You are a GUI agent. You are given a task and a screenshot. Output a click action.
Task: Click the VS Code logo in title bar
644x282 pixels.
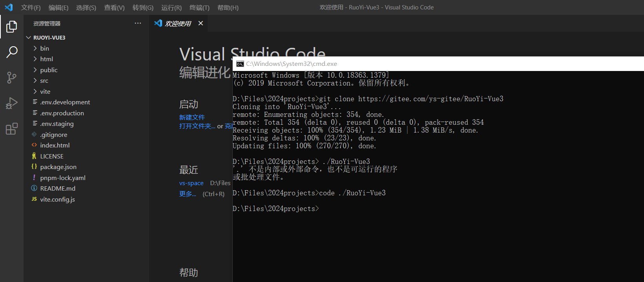coord(9,7)
